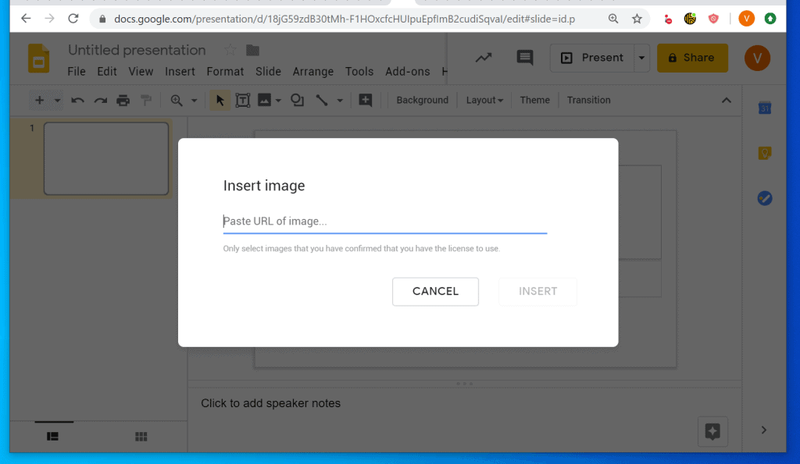Click INSERT in Insert image dialog
Image resolution: width=800 pixels, height=464 pixels.
tap(538, 291)
